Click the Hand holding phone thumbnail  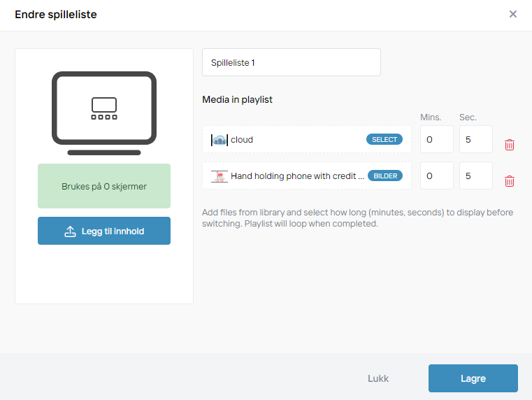click(220, 176)
